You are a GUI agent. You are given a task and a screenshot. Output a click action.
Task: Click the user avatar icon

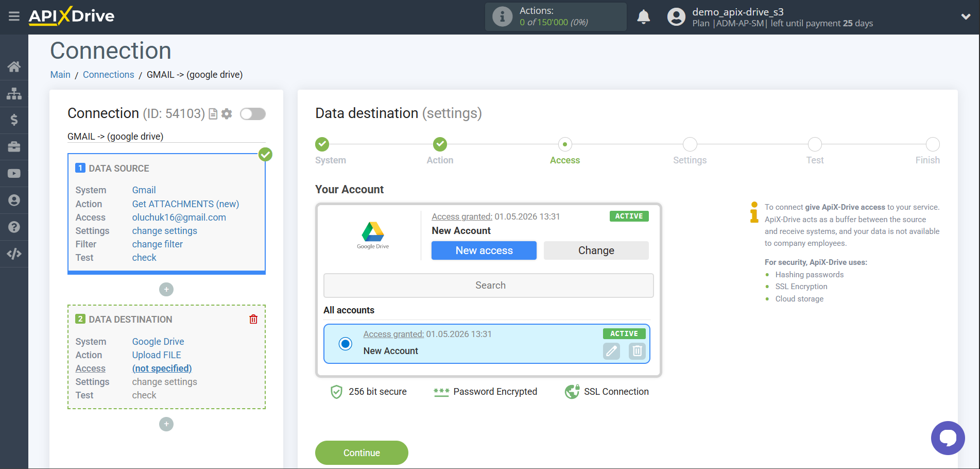pos(676,17)
